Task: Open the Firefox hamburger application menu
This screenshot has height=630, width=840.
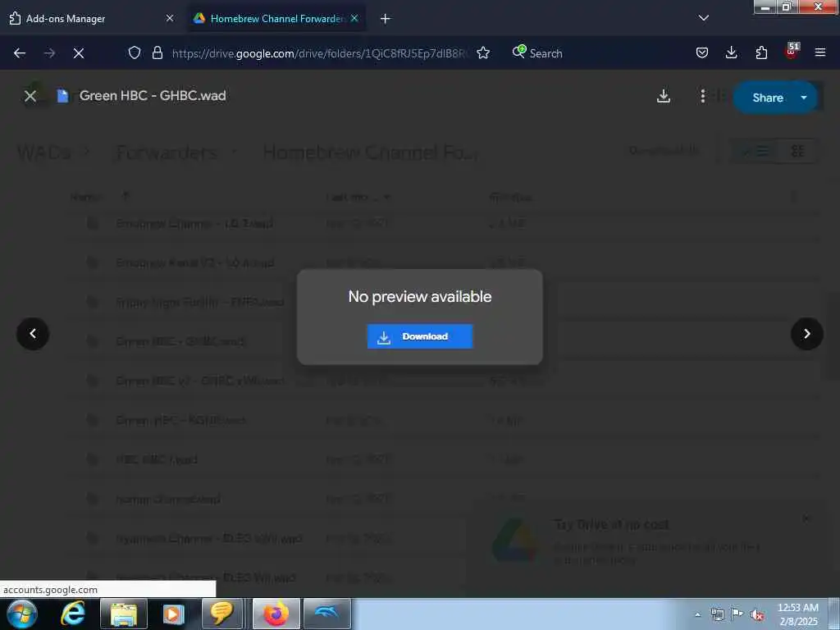Action: [820, 52]
